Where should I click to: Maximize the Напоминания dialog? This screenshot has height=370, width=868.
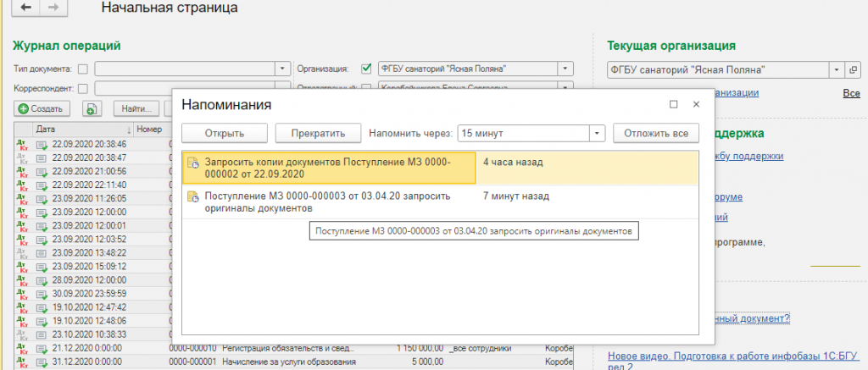tap(673, 105)
